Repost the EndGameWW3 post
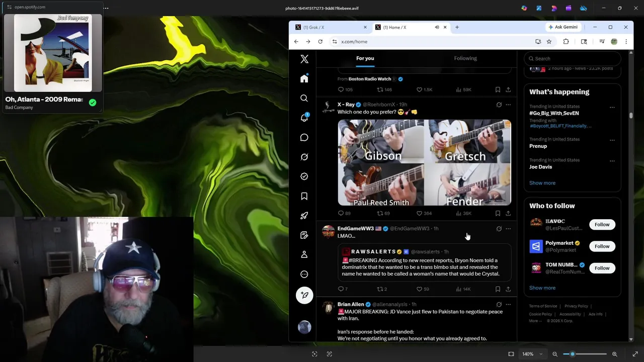Viewport: 644px width, 362px height. (x=382, y=289)
